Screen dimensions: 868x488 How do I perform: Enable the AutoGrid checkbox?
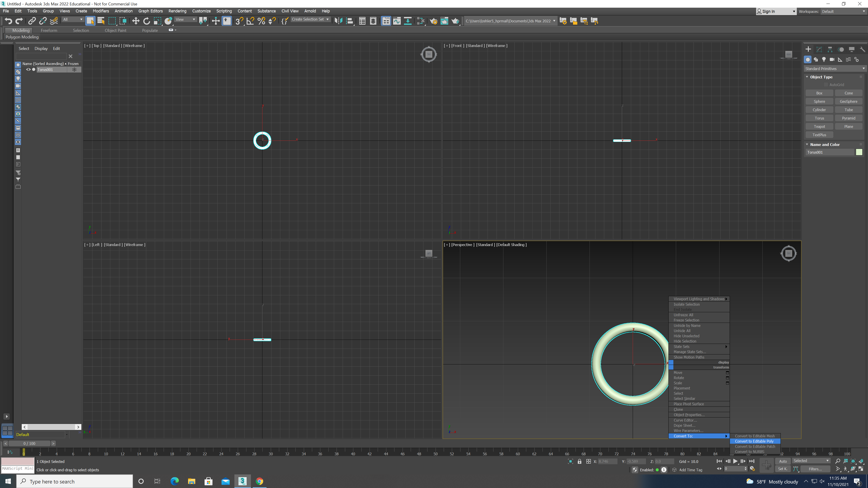point(826,84)
